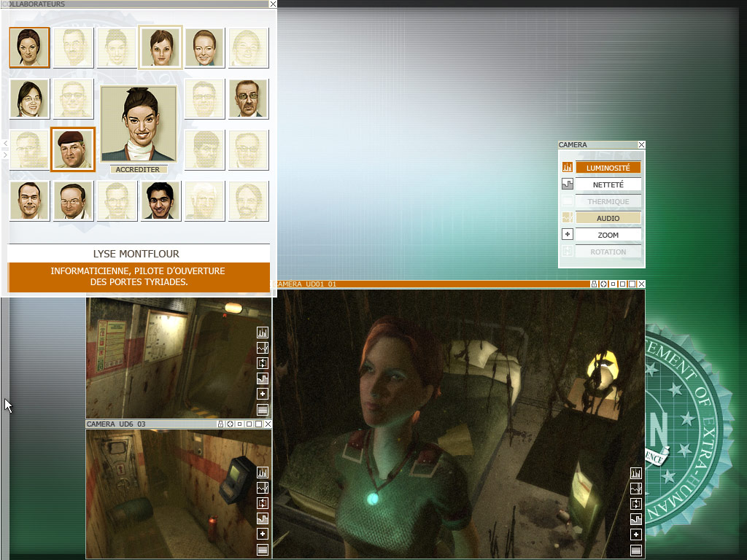Select the ZOOM camera mode

608,236
